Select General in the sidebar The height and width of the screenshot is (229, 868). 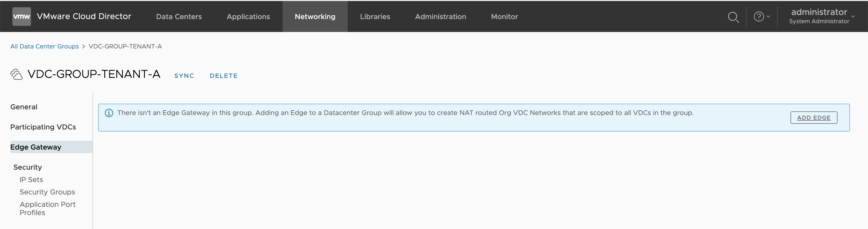24,107
